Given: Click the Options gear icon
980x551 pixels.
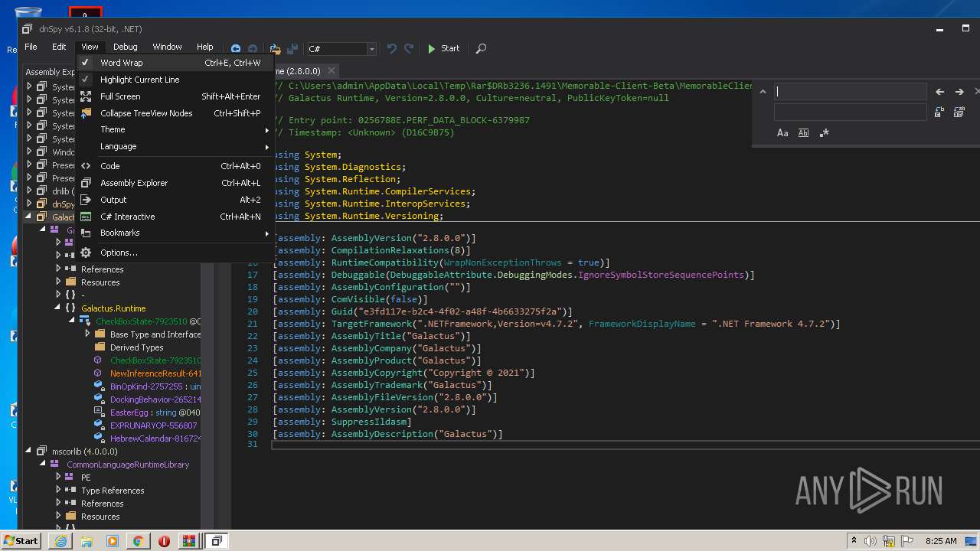Looking at the screenshot, I should tap(86, 253).
